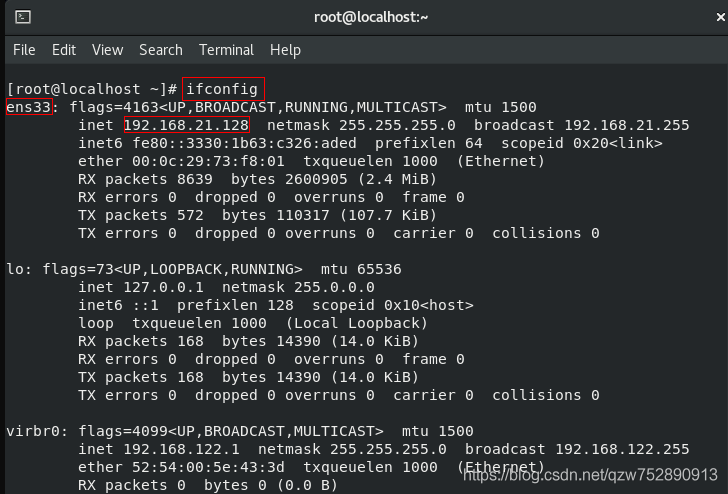Click the ens33 interface name
Image resolution: width=728 pixels, height=494 pixels.
tap(29, 107)
